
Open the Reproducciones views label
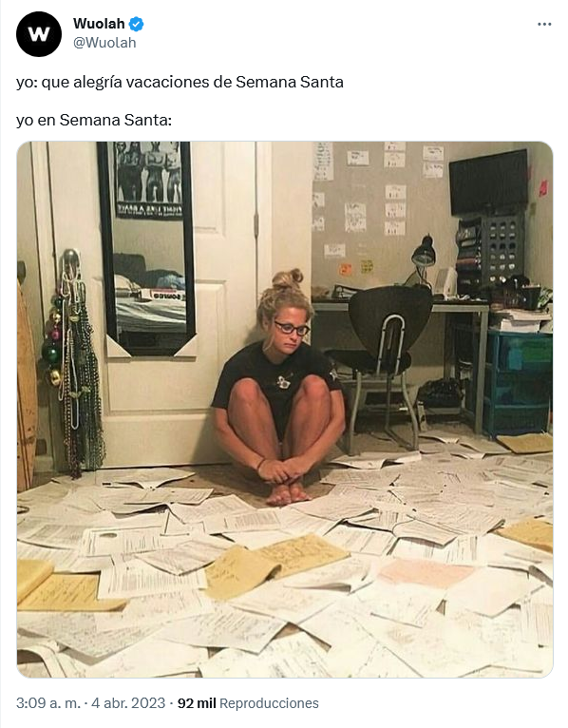click(269, 703)
